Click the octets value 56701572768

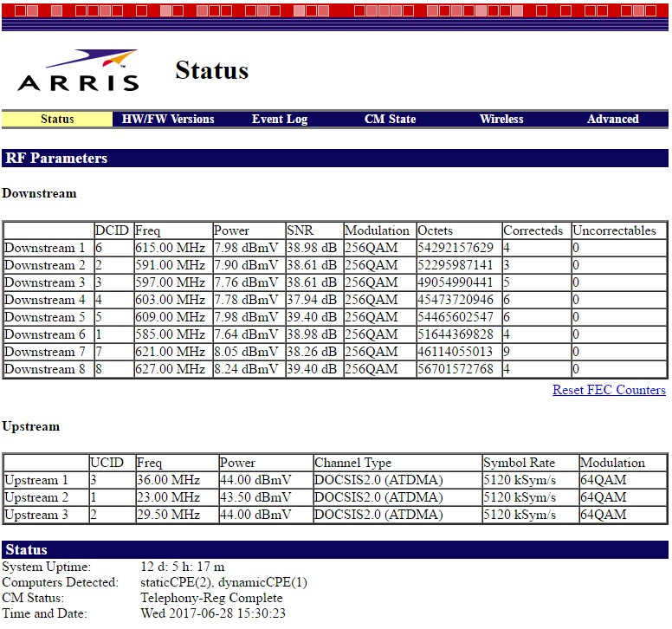[456, 369]
